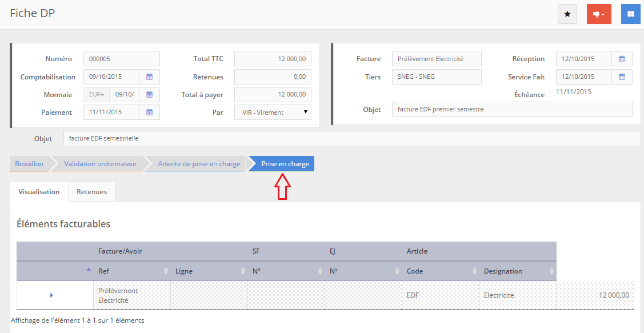Image resolution: width=644 pixels, height=333 pixels.
Task: Switch to the Retenues tab
Action: pos(91,192)
